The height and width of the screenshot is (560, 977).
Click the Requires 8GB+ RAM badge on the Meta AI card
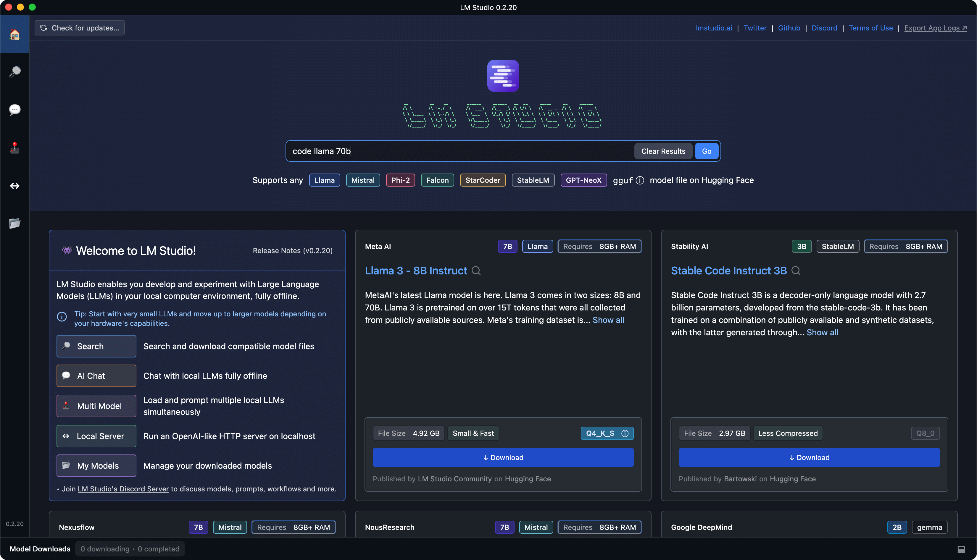click(x=599, y=247)
